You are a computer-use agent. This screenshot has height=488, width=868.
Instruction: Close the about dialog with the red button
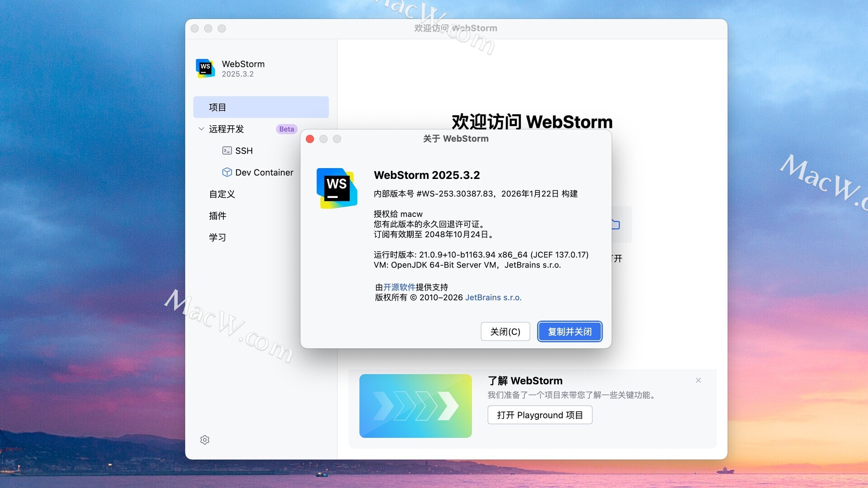click(x=310, y=139)
